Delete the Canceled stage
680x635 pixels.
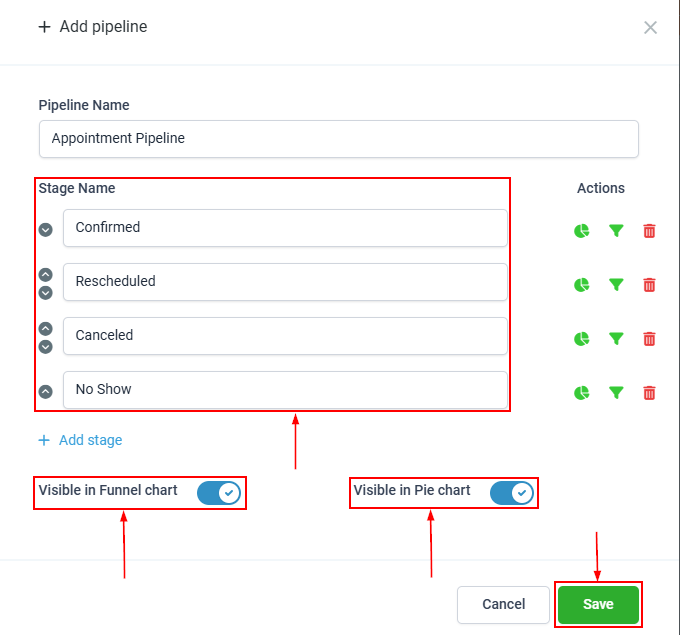click(649, 339)
